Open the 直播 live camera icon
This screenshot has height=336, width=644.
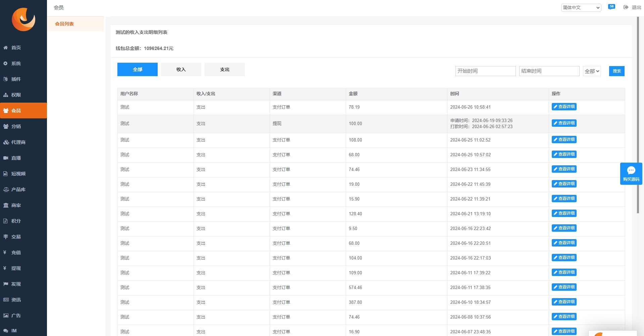point(6,158)
